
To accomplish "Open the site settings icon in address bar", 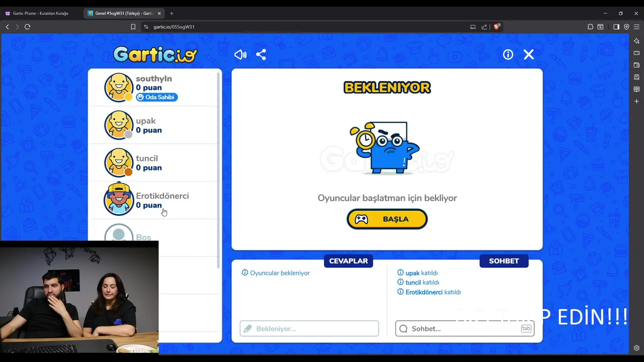I will pos(146,27).
